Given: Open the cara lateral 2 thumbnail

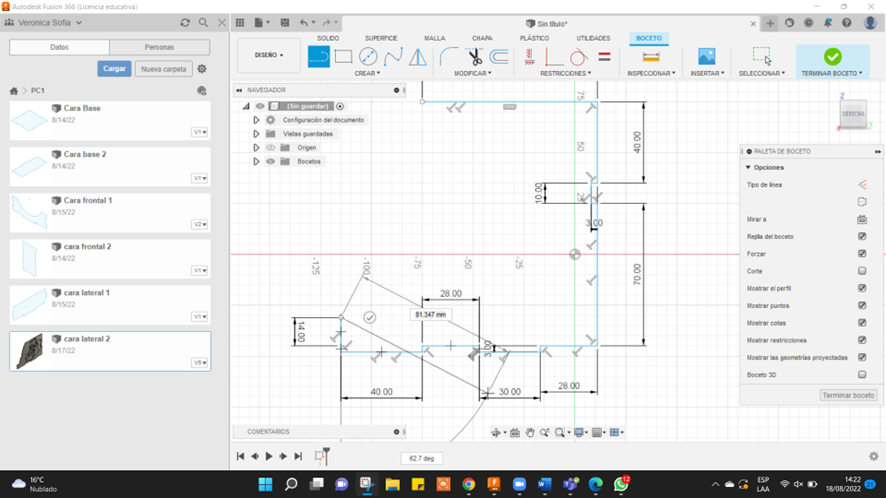Looking at the screenshot, I should tap(29, 351).
